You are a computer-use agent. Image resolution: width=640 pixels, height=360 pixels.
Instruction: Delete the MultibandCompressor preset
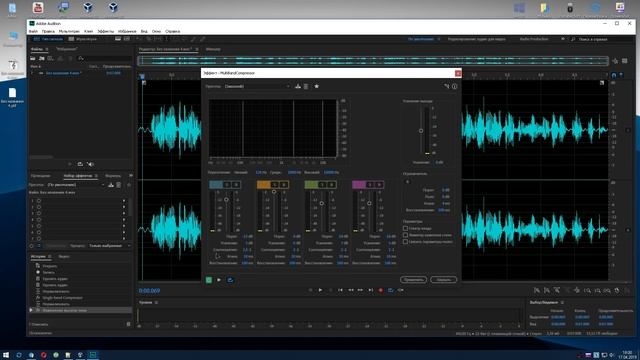coord(306,86)
